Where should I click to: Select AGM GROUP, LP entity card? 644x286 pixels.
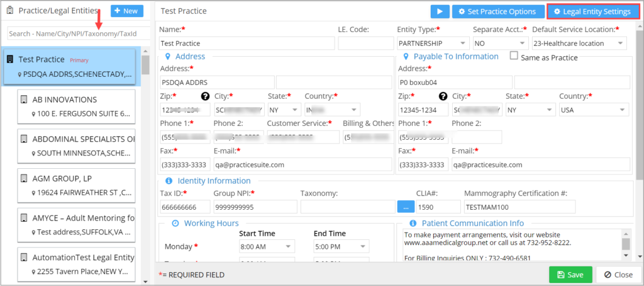point(76,186)
